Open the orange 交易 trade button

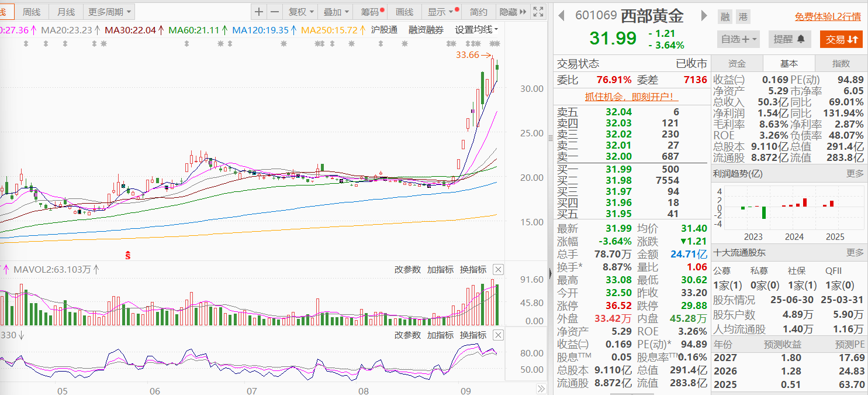pyautogui.click(x=841, y=39)
